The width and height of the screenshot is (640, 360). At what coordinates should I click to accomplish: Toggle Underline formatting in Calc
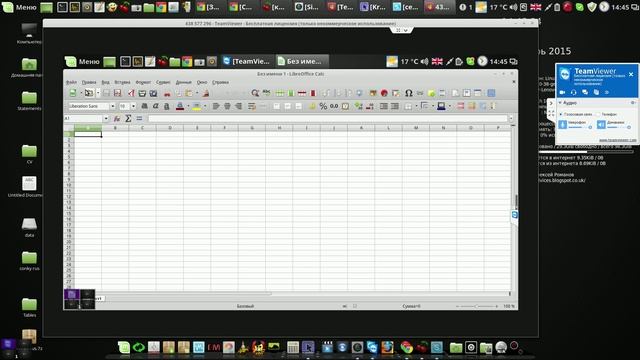pos(167,106)
